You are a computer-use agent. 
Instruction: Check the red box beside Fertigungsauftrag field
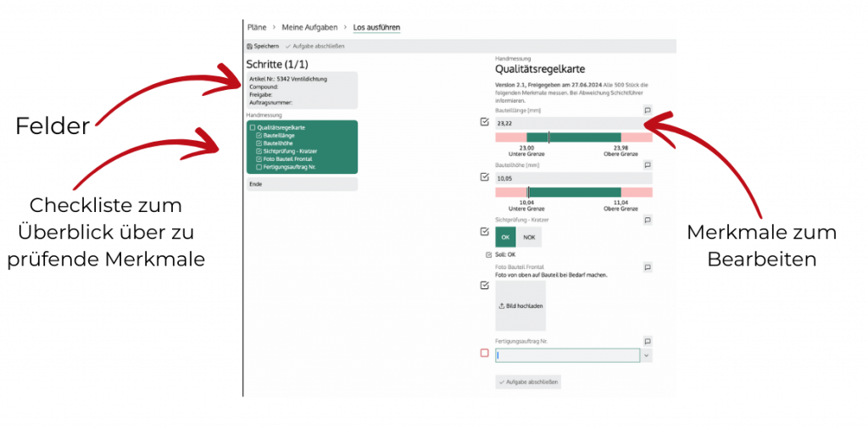click(x=484, y=353)
